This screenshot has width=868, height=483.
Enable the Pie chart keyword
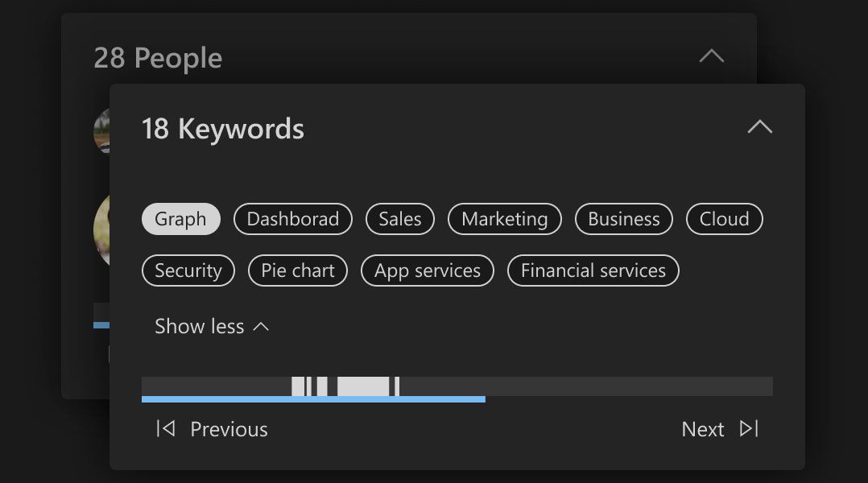pos(297,270)
